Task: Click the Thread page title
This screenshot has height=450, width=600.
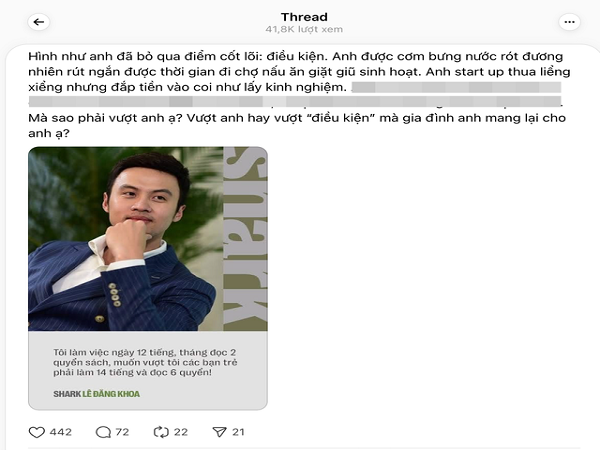Action: point(304,17)
